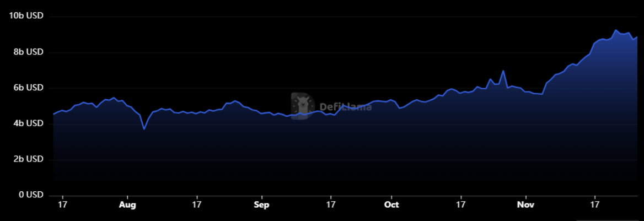The height and width of the screenshot is (221, 644).
Task: Click the highest peak of the line in late November
Action: tap(616, 30)
